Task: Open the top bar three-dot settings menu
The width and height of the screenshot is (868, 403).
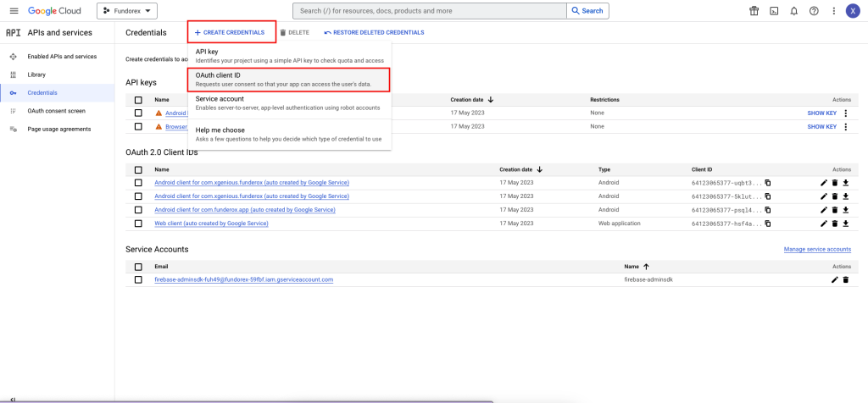Action: coord(834,11)
